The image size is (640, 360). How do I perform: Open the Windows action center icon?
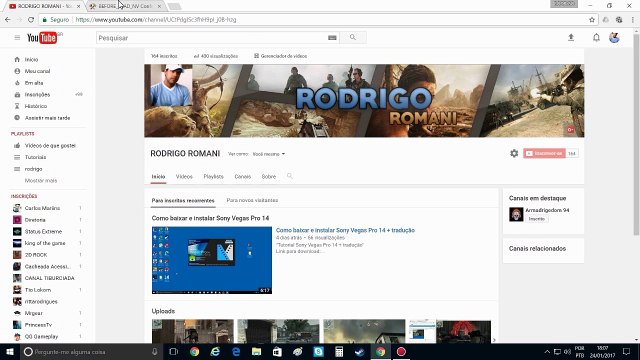click(627, 351)
